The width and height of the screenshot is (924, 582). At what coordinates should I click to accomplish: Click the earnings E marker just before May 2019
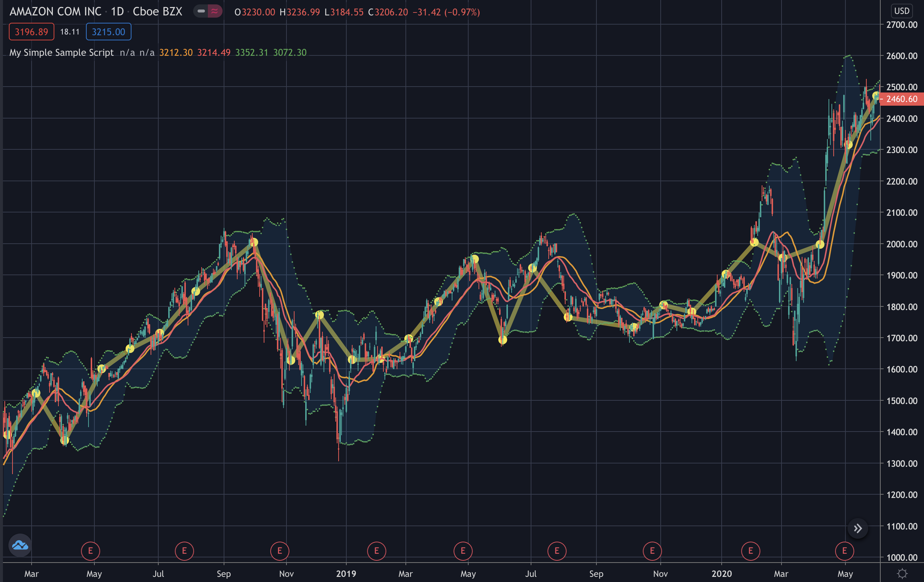click(x=463, y=551)
